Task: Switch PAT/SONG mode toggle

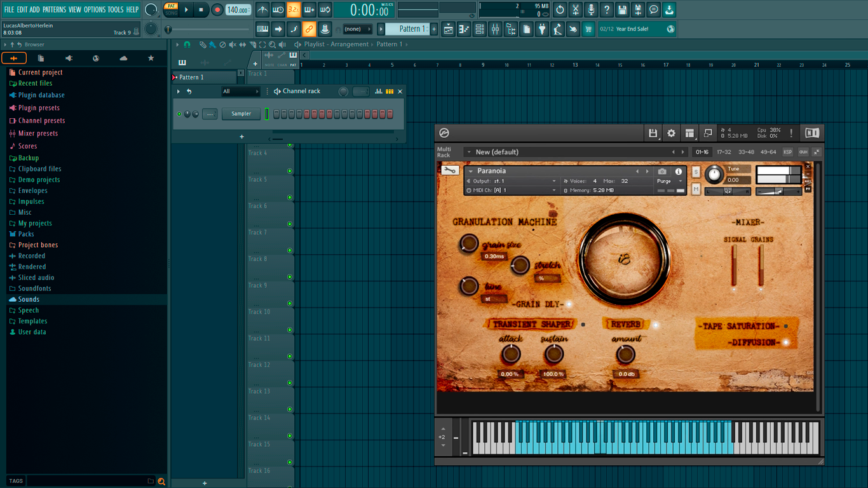Action: (x=171, y=10)
